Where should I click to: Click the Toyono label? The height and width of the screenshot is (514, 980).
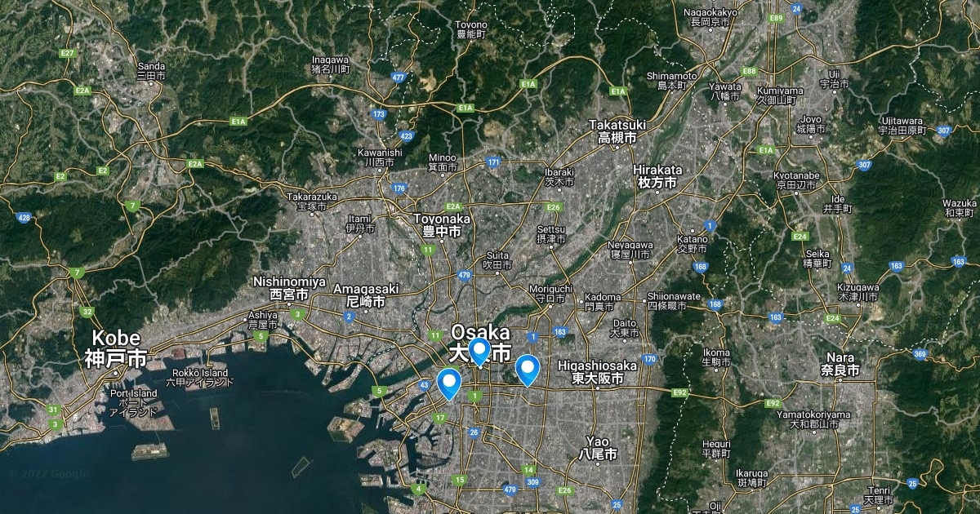471,29
